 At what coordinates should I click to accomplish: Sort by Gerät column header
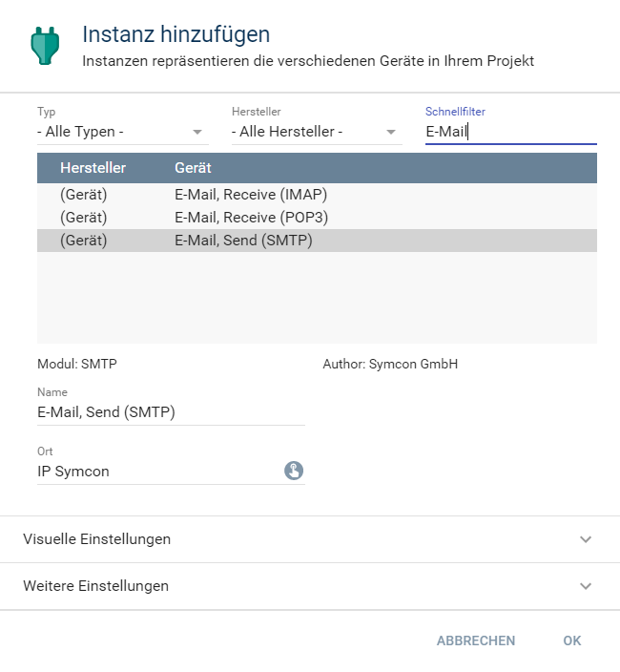tap(193, 168)
